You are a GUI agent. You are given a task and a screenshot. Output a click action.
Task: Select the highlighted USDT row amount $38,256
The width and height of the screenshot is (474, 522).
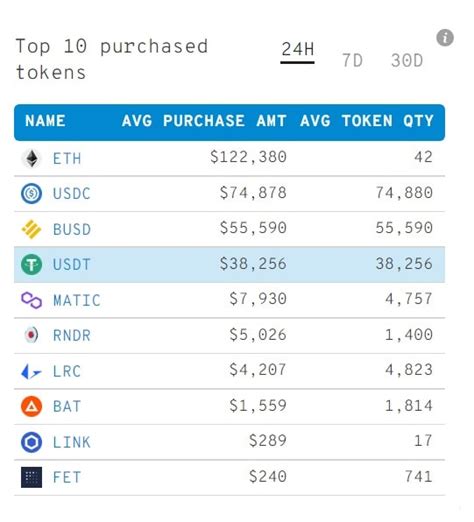[253, 264]
